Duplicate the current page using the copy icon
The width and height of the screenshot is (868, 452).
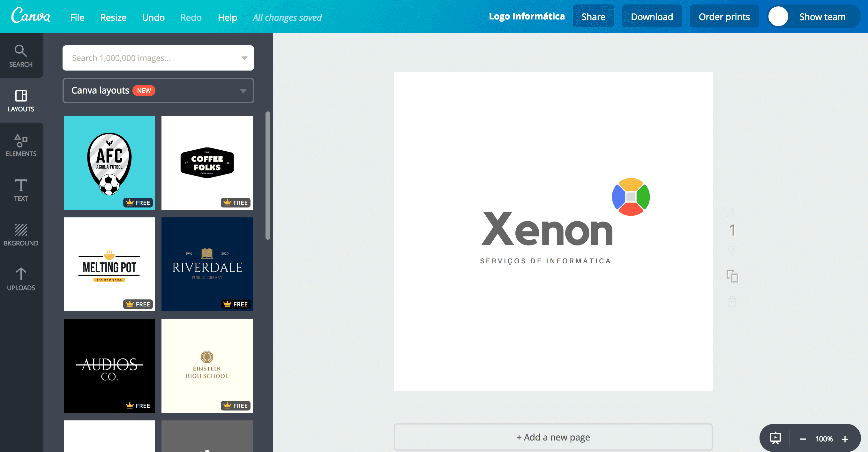[732, 276]
